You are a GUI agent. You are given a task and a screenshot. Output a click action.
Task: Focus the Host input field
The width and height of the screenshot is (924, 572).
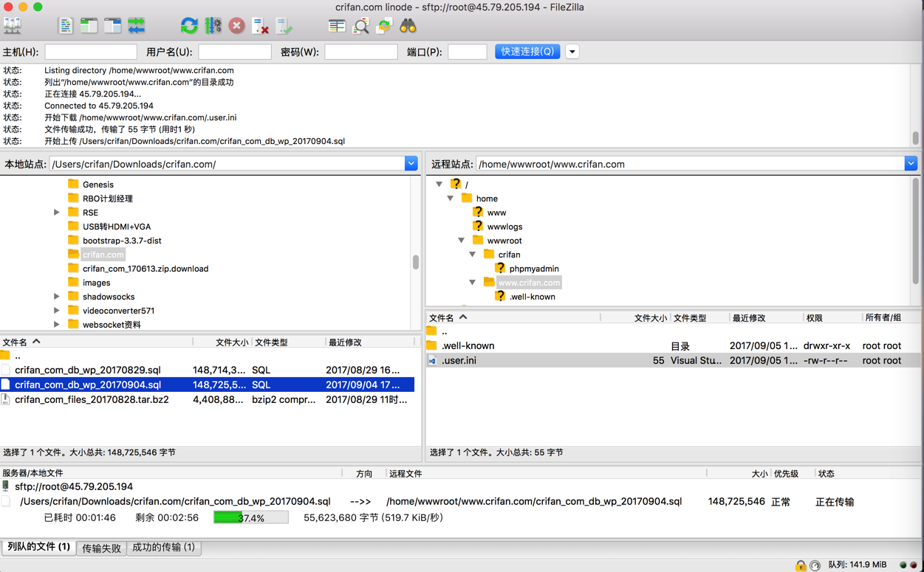91,52
